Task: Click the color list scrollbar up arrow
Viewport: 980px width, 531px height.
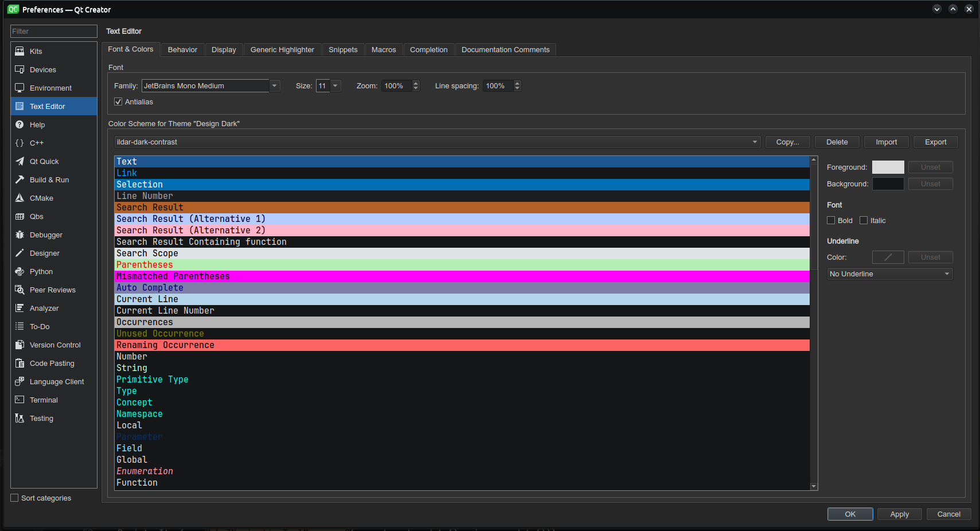Action: (814, 159)
